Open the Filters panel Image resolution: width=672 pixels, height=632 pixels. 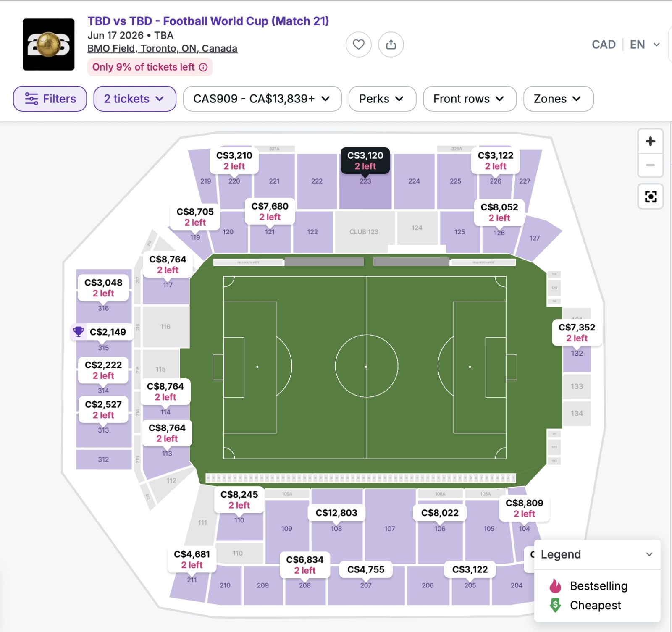[x=50, y=99]
